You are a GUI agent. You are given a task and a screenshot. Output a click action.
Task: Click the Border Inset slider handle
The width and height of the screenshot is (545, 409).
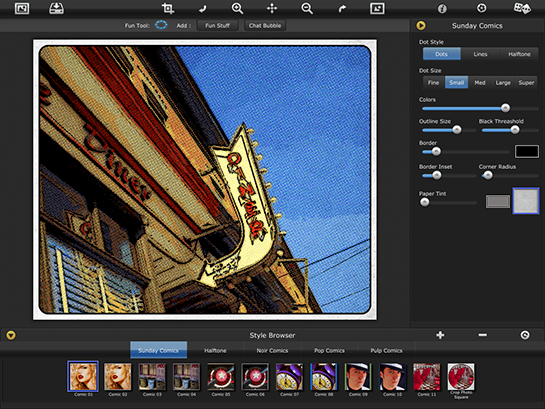[437, 175]
